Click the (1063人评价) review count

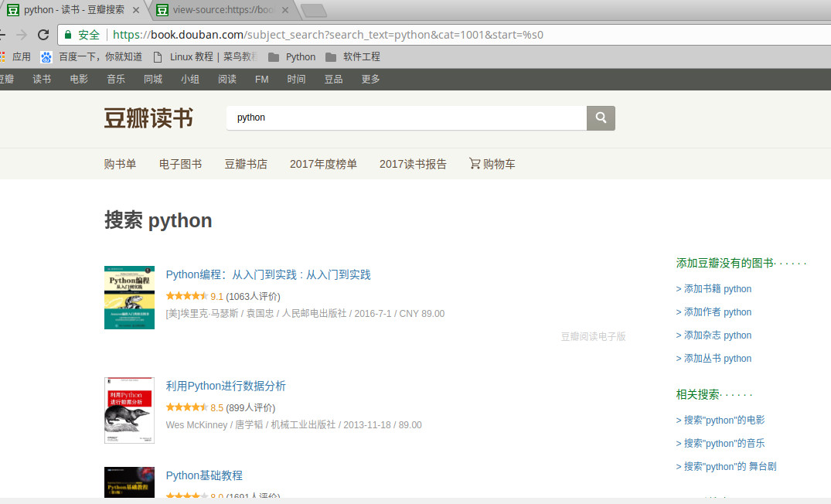point(254,297)
